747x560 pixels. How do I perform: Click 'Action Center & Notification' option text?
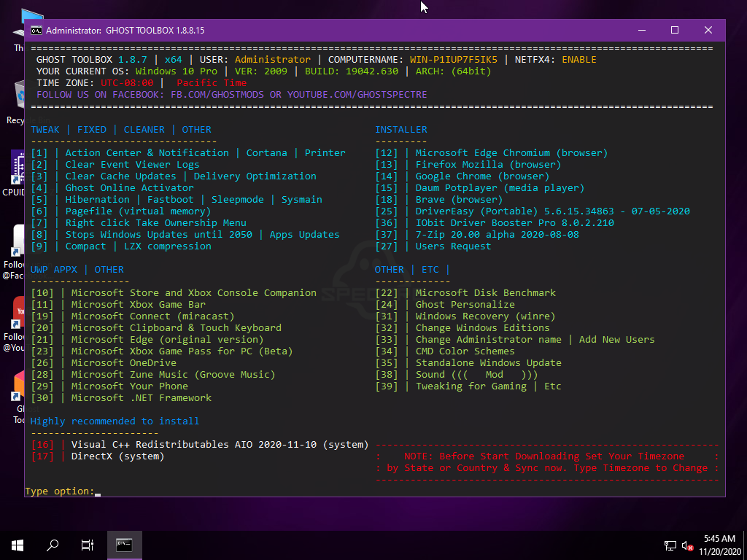coord(147,153)
